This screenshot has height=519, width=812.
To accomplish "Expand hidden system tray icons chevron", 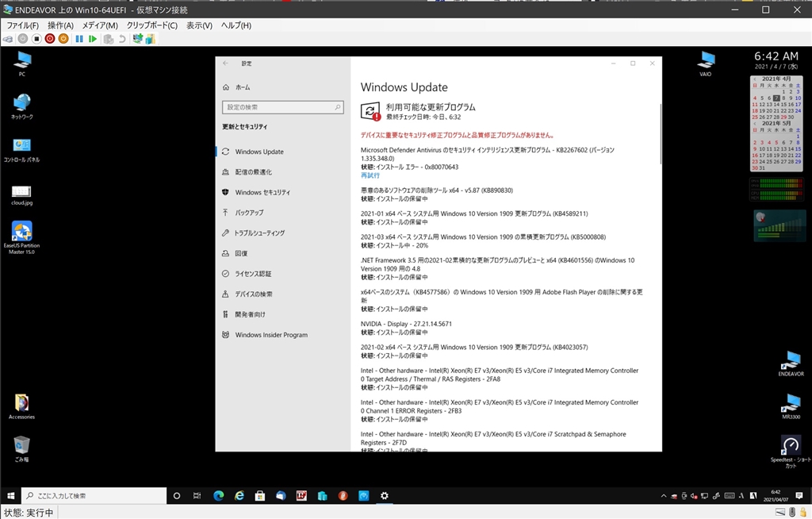I will [664, 496].
